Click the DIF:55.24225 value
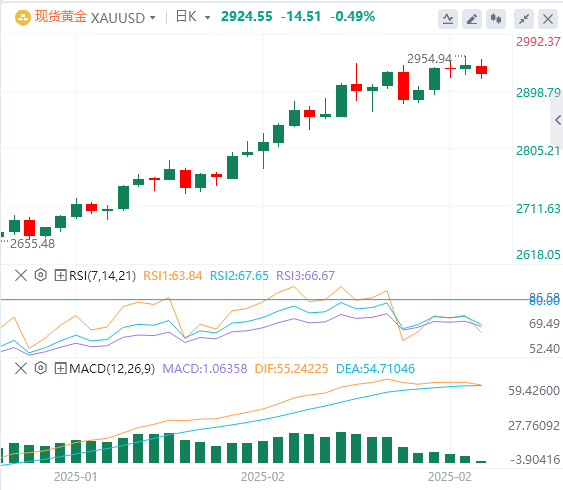This screenshot has width=563, height=490. point(292,369)
